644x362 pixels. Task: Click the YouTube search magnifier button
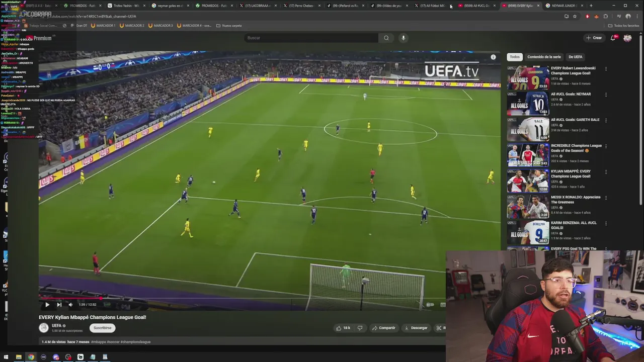coord(386,38)
